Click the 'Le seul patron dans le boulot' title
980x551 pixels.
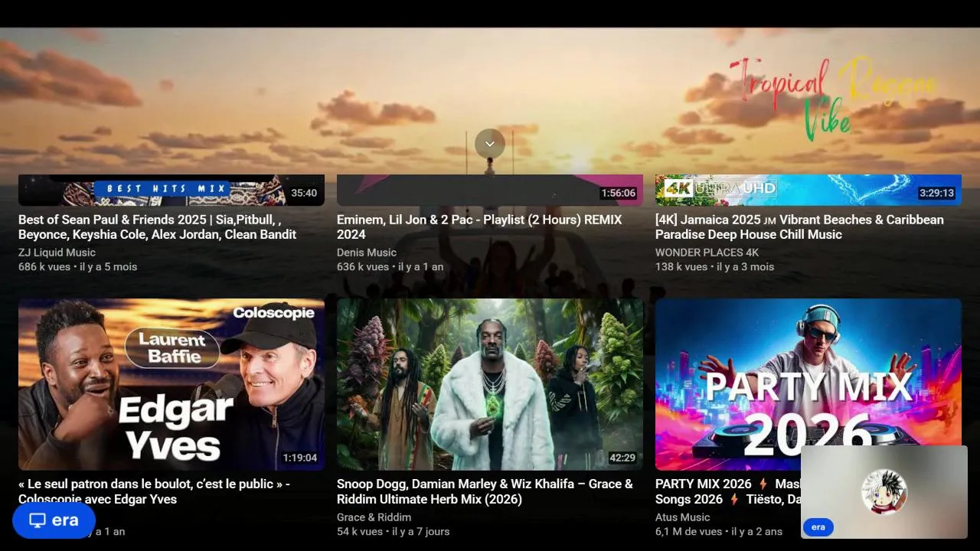(154, 491)
